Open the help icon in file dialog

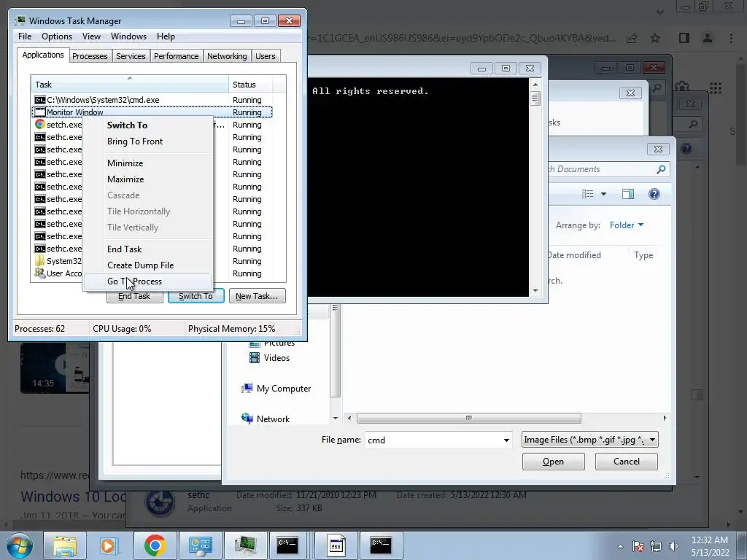(654, 194)
